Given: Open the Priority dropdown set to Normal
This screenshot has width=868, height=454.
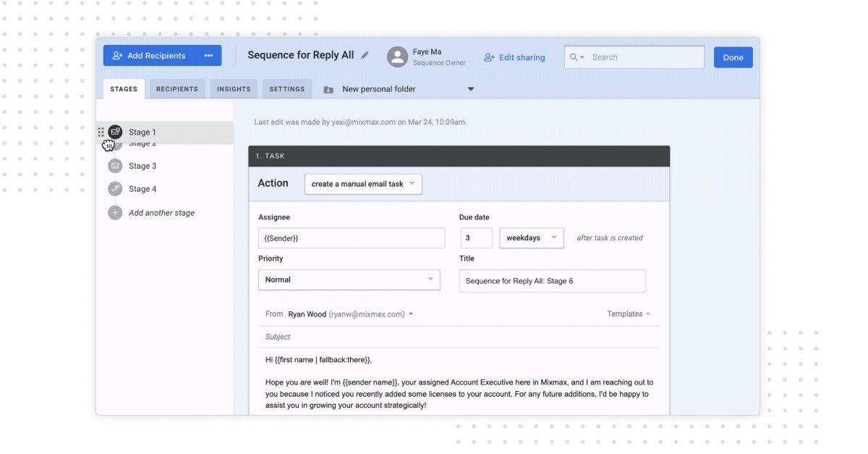Looking at the screenshot, I should [349, 279].
